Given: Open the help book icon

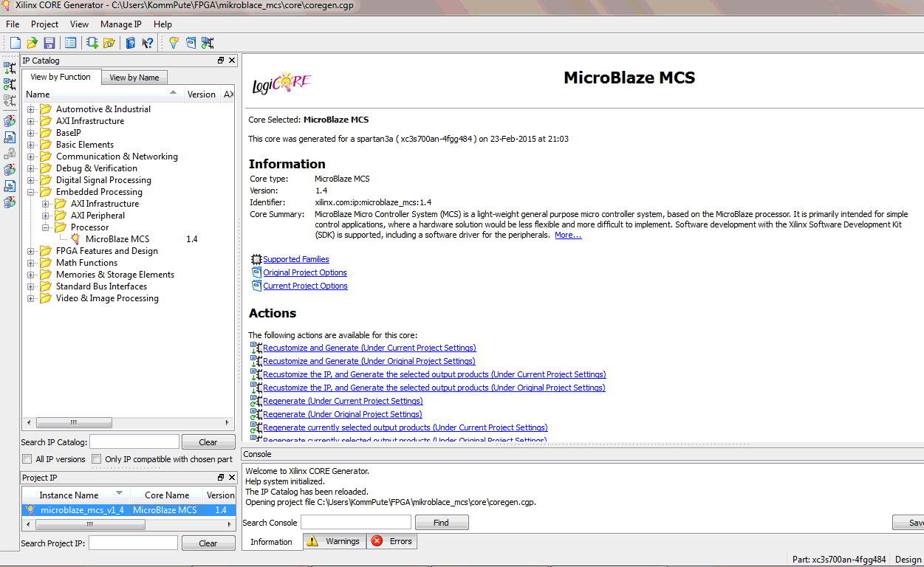Looking at the screenshot, I should 131,43.
